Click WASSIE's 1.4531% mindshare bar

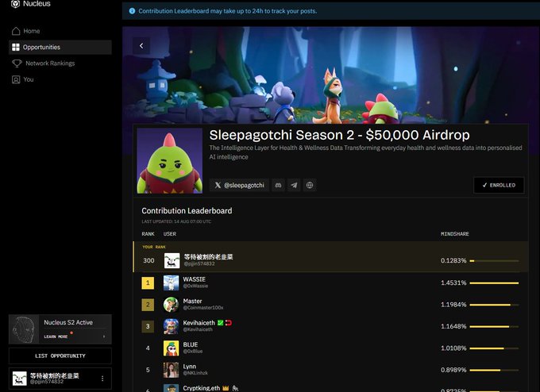pos(494,283)
